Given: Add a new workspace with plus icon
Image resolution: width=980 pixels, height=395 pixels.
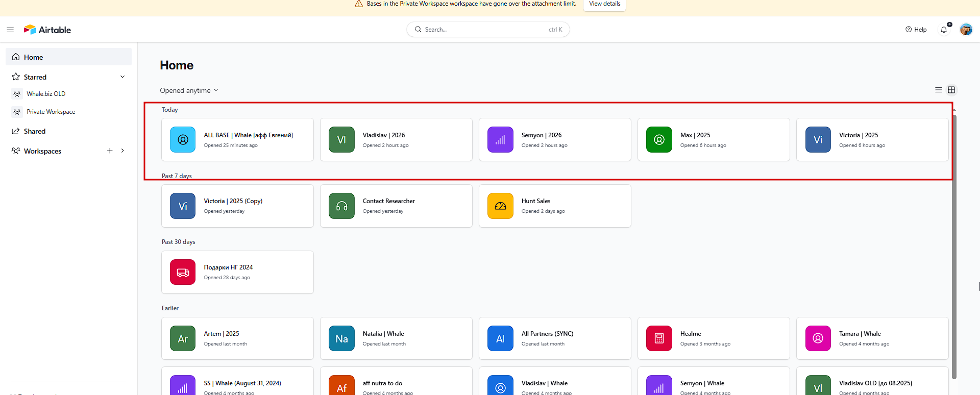Looking at the screenshot, I should pyautogui.click(x=110, y=151).
